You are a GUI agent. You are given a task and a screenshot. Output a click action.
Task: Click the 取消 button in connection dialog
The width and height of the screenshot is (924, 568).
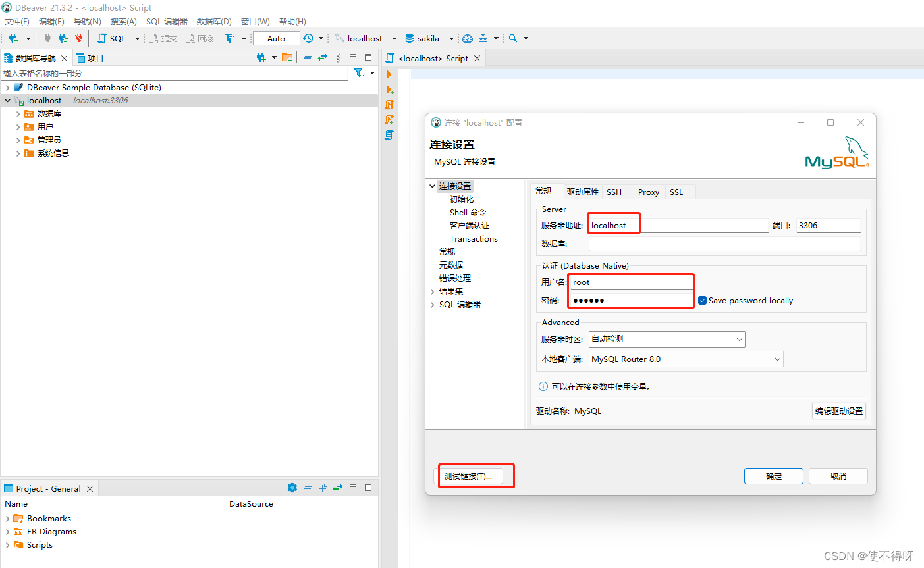point(838,476)
